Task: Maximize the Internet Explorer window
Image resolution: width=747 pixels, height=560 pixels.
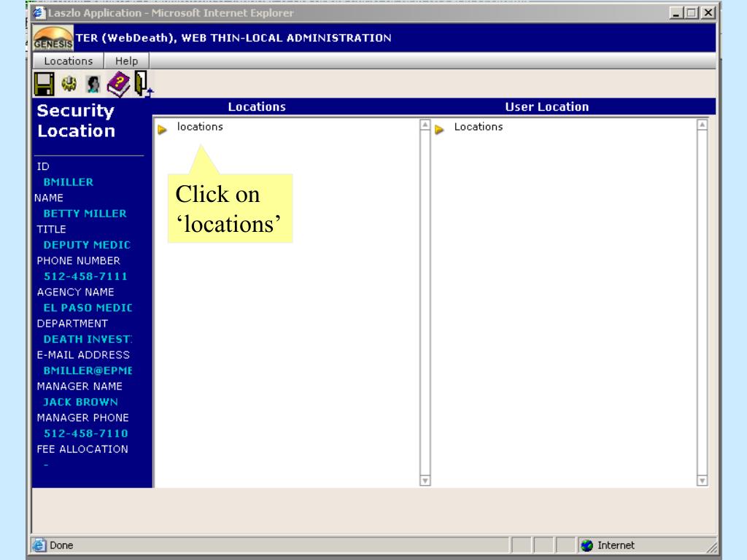Action: coord(692,13)
